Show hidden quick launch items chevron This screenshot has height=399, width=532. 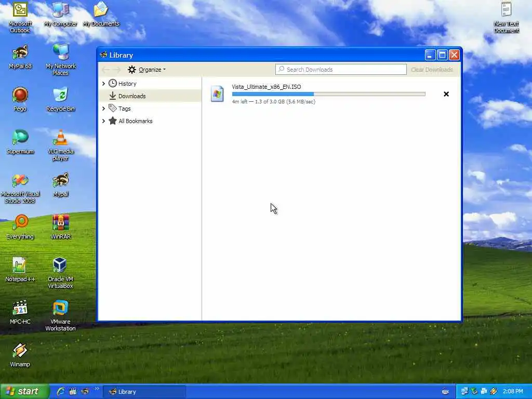(x=97, y=389)
